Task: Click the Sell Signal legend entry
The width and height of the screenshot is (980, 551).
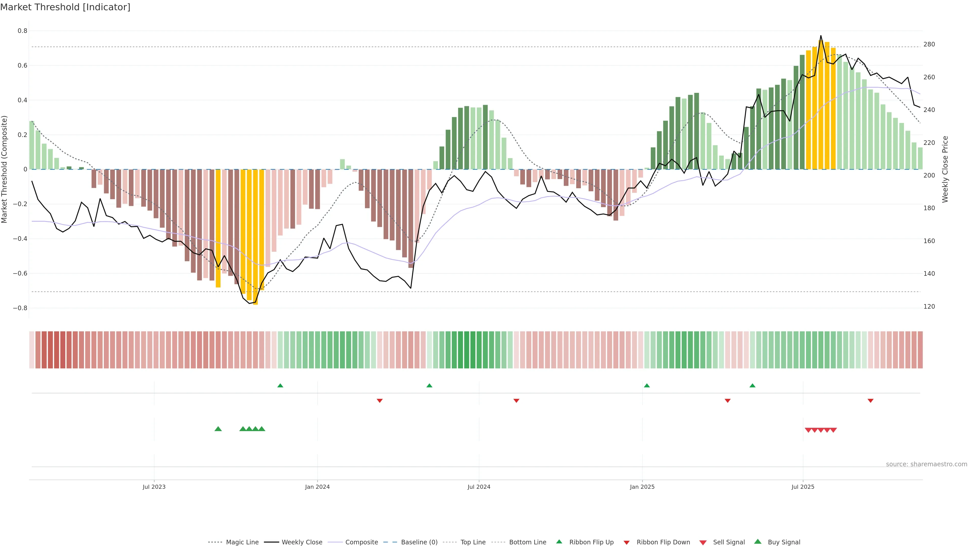Action: pos(729,542)
